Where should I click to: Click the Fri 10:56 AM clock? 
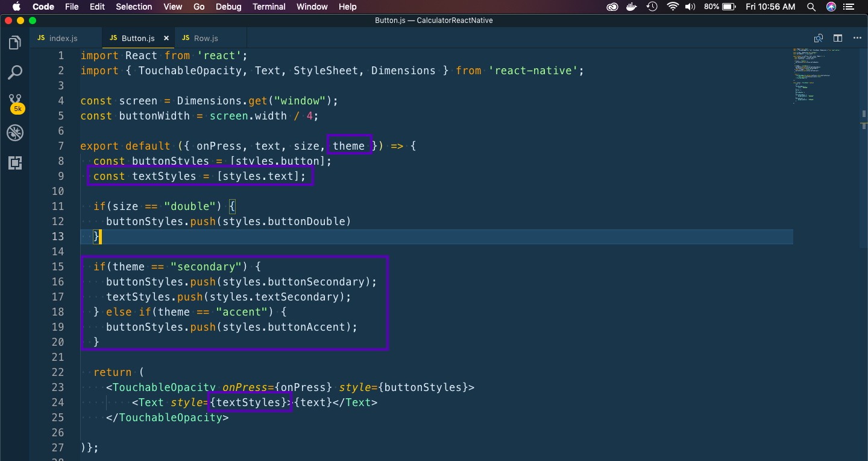click(x=770, y=7)
